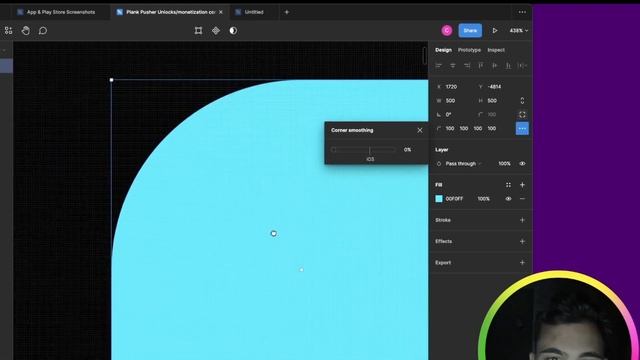Open the Prototype panel tab
The image size is (640, 360).
pyautogui.click(x=469, y=50)
